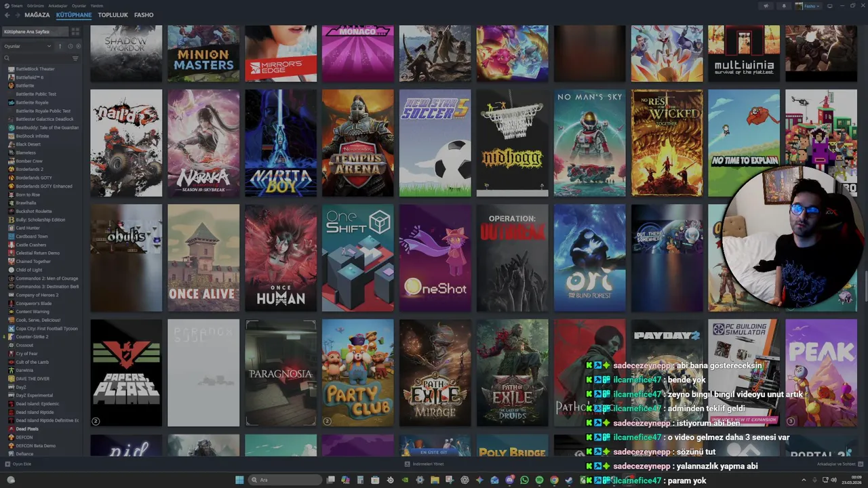
Task: Open Ori and the Blind Forest cover
Action: click(x=590, y=258)
